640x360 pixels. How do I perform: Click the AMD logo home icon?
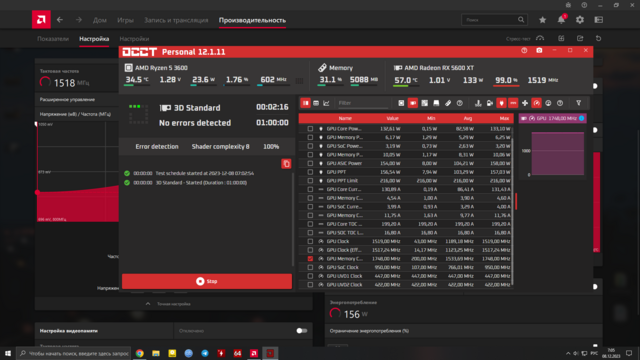click(41, 19)
